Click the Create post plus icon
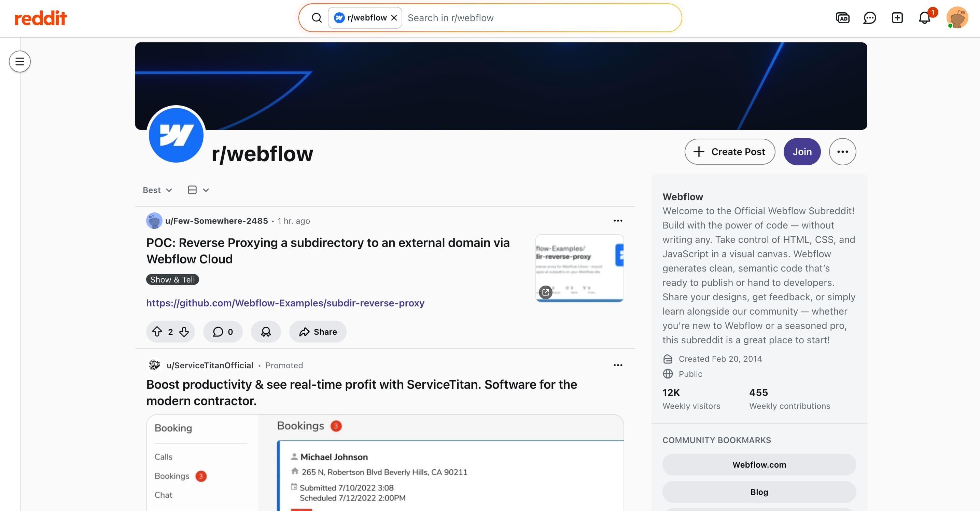The image size is (980, 511). click(x=897, y=17)
